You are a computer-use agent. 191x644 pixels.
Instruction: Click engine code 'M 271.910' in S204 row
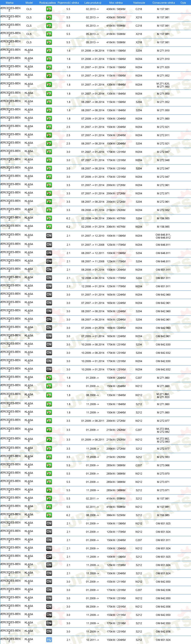coord(163,51)
